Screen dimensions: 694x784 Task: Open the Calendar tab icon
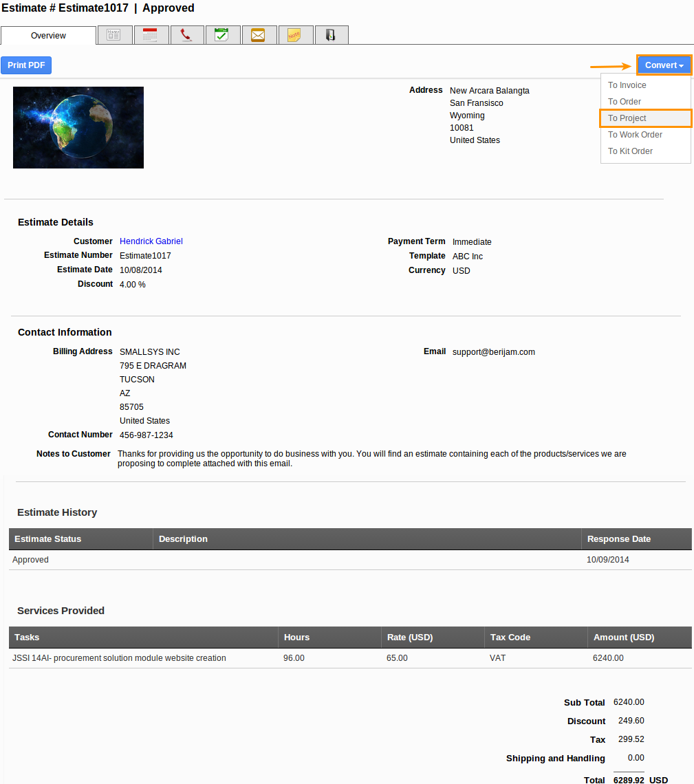click(x=151, y=34)
